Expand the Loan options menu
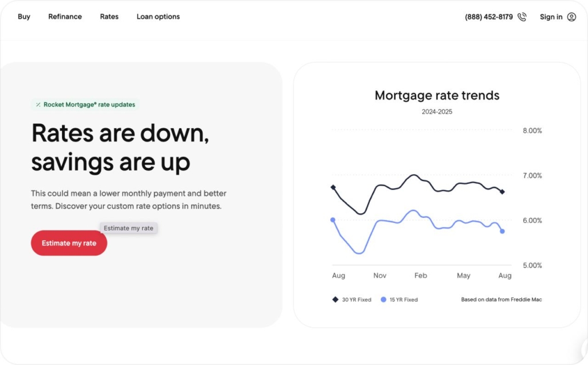Image resolution: width=588 pixels, height=365 pixels. 158,17
